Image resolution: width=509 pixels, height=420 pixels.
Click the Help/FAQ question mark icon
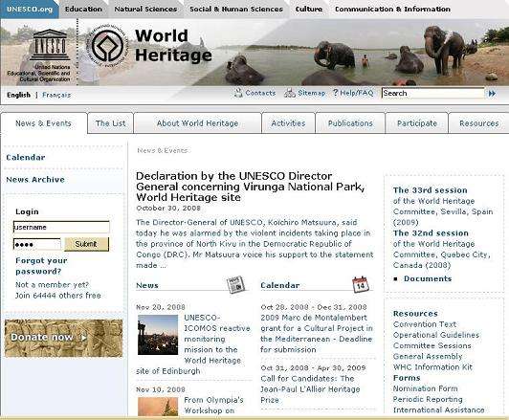[x=336, y=93]
